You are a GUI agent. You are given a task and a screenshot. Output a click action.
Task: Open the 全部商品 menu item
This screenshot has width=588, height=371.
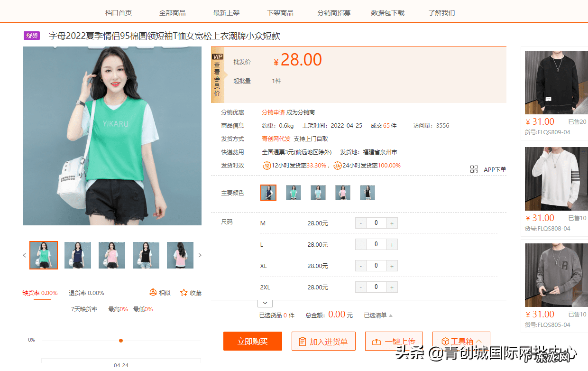click(x=173, y=13)
